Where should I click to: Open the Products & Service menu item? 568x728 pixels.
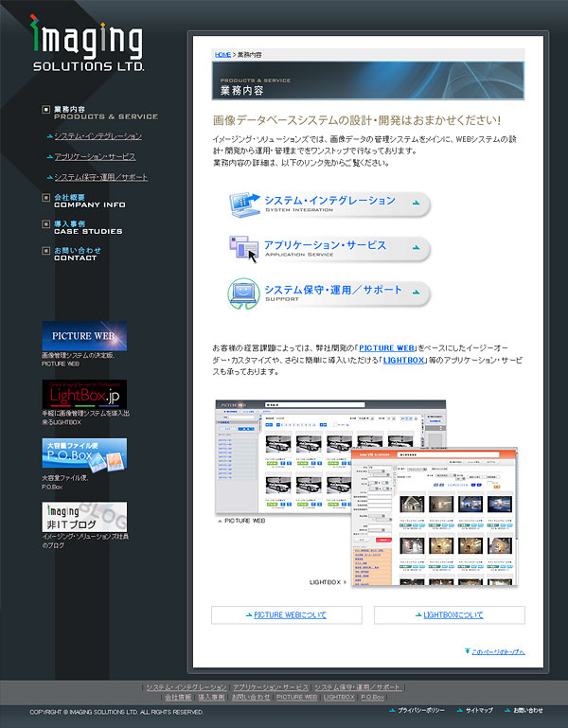[104, 113]
